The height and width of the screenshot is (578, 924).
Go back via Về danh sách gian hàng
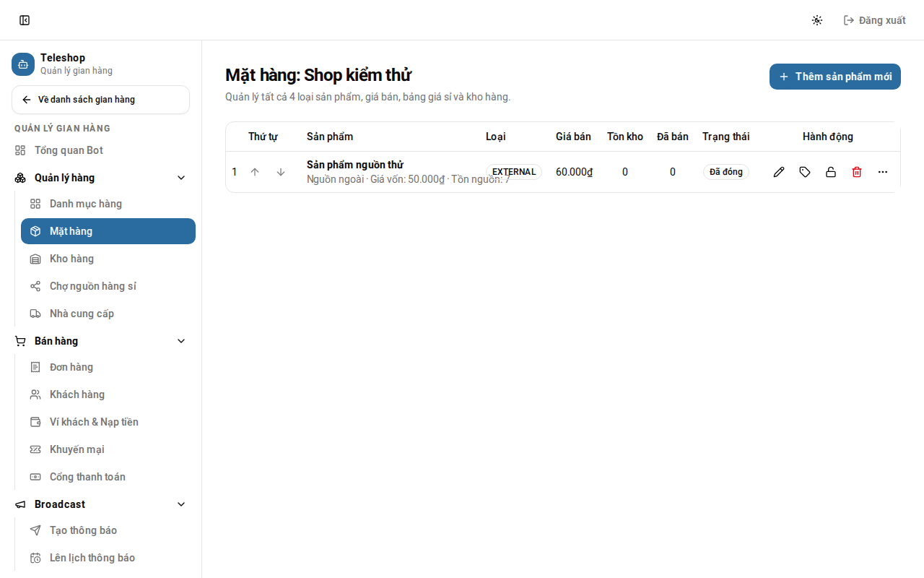tap(100, 100)
